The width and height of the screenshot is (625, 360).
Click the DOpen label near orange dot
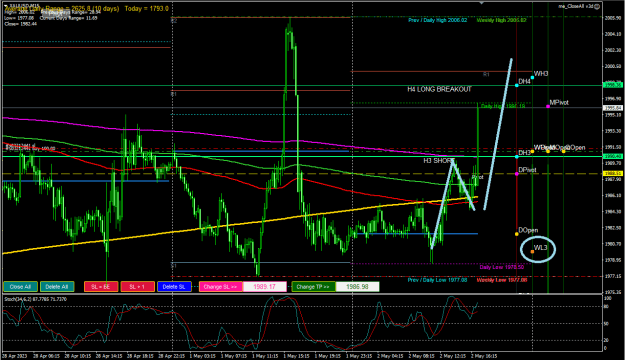pyautogui.click(x=528, y=230)
